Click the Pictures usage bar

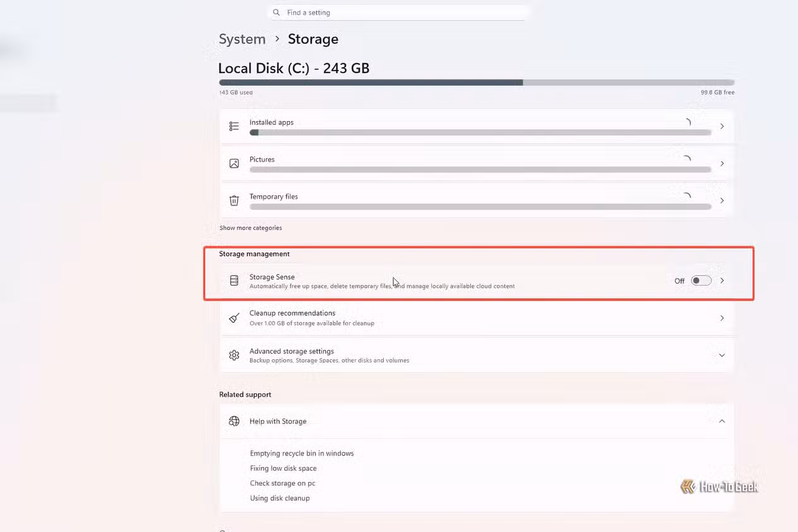pos(480,170)
